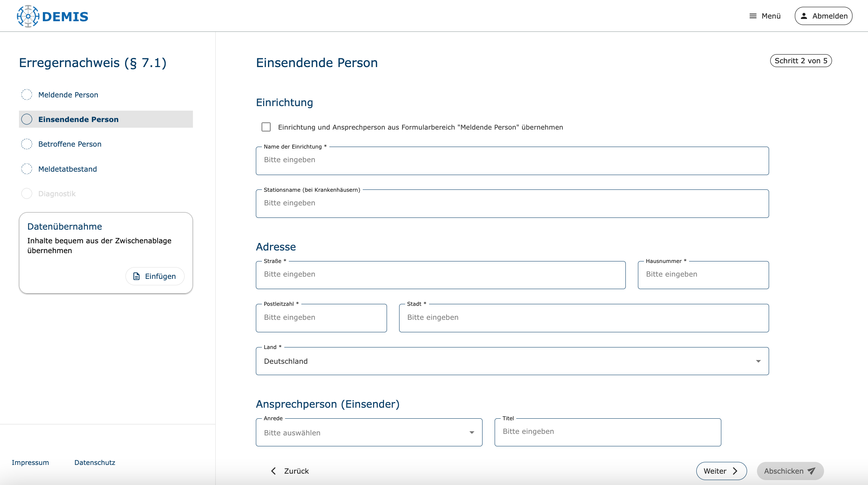Screen dimensions: 868x485
Task: Click the user icon on Abmelden
Action: [804, 16]
